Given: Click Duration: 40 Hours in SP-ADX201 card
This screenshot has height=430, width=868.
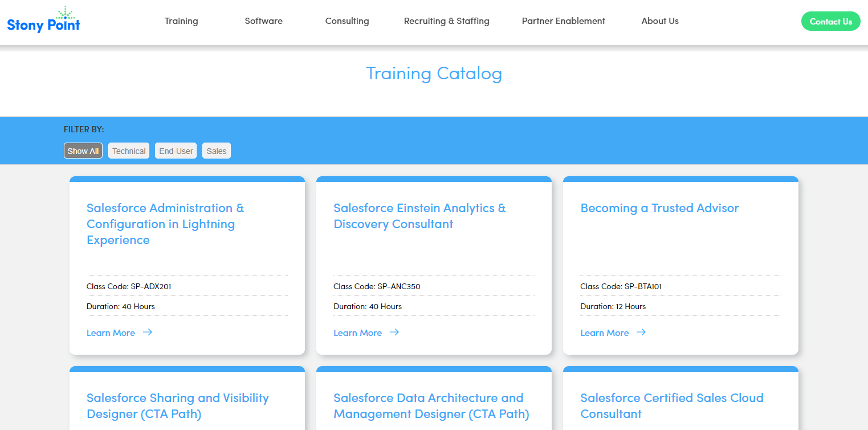Looking at the screenshot, I should pos(121,306).
